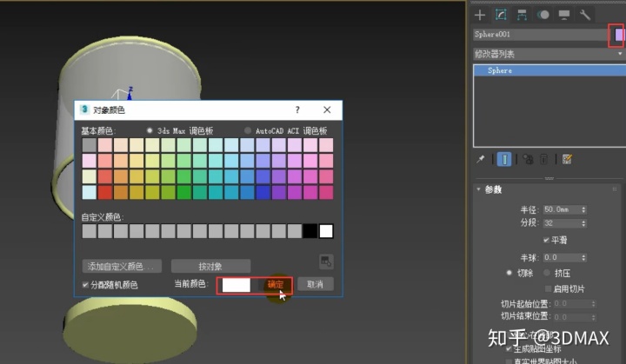Toggle Show End Result button
The width and height of the screenshot is (626, 364).
(504, 160)
